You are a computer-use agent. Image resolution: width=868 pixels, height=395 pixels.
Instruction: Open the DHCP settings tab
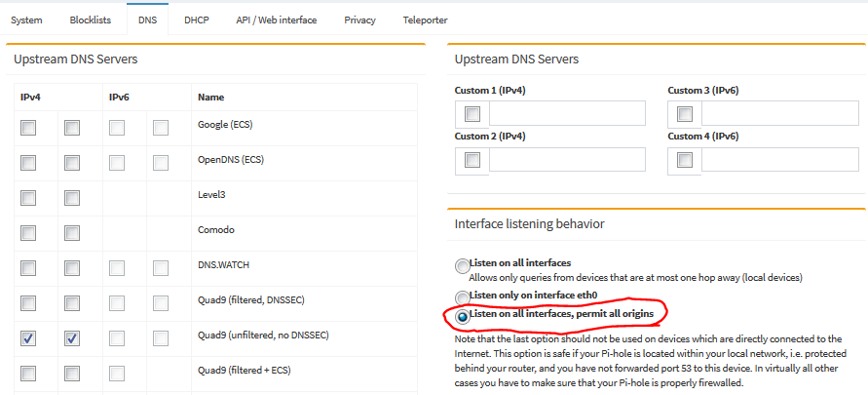click(197, 20)
